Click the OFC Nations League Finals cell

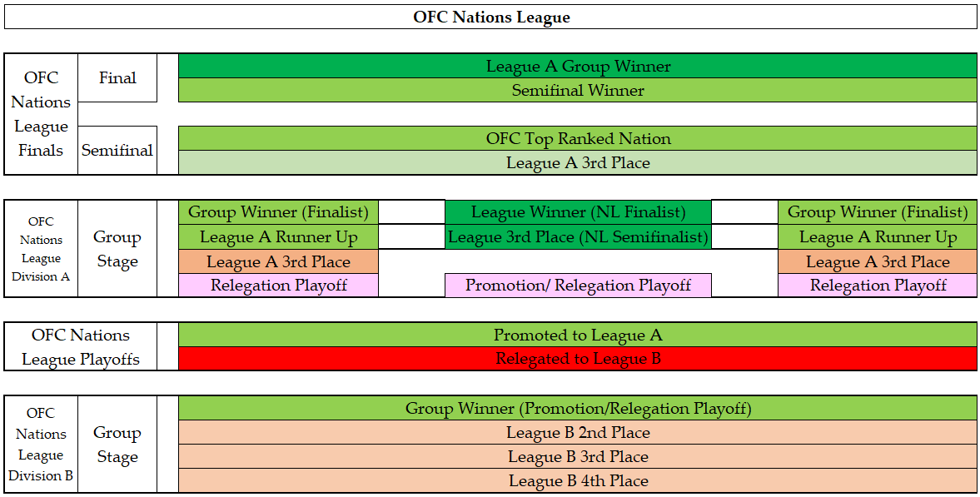[41, 114]
